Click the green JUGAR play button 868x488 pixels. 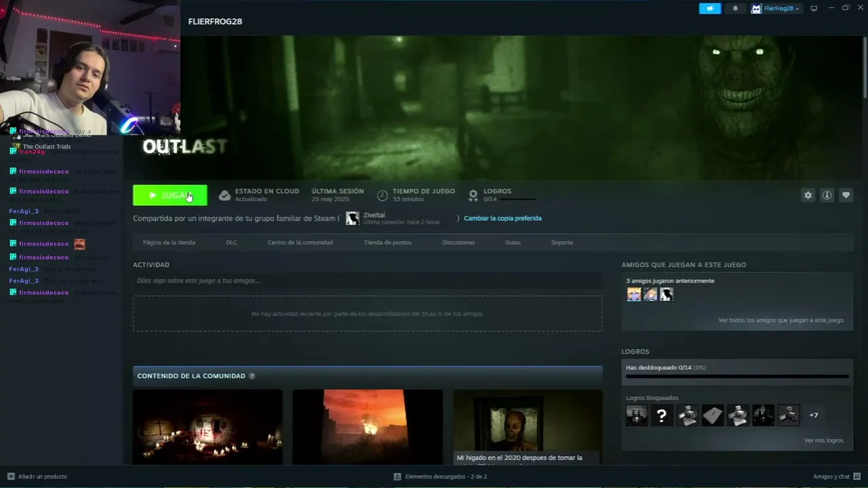tap(170, 195)
